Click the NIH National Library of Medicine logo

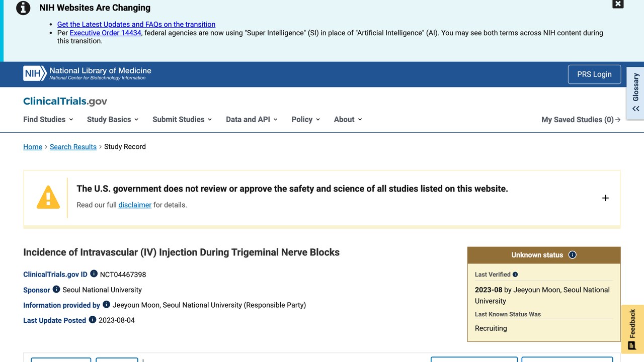point(88,73)
